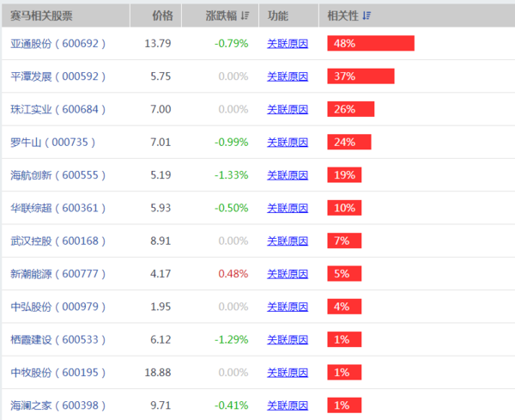Click the 价格 column header
Viewport: 515px width, 420px height.
pyautogui.click(x=161, y=16)
